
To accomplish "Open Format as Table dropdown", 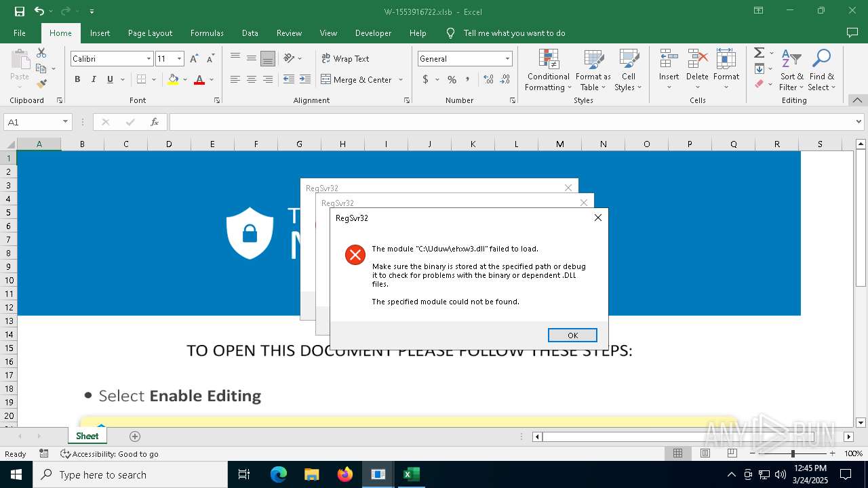I will (x=593, y=70).
